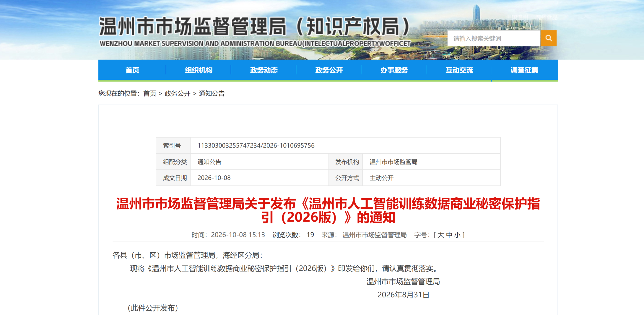Focus the 请输入搜索关键词 search box
Viewport: 644px width, 315px height.
coord(494,38)
